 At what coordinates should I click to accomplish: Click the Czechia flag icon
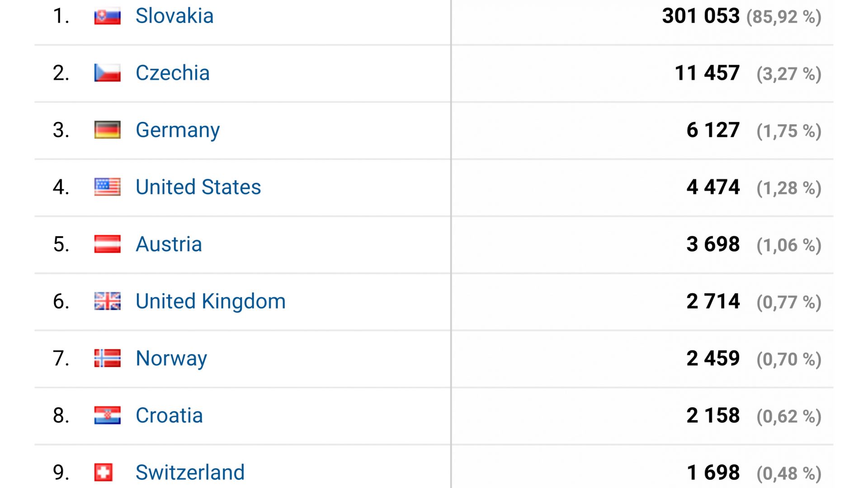coord(107,73)
